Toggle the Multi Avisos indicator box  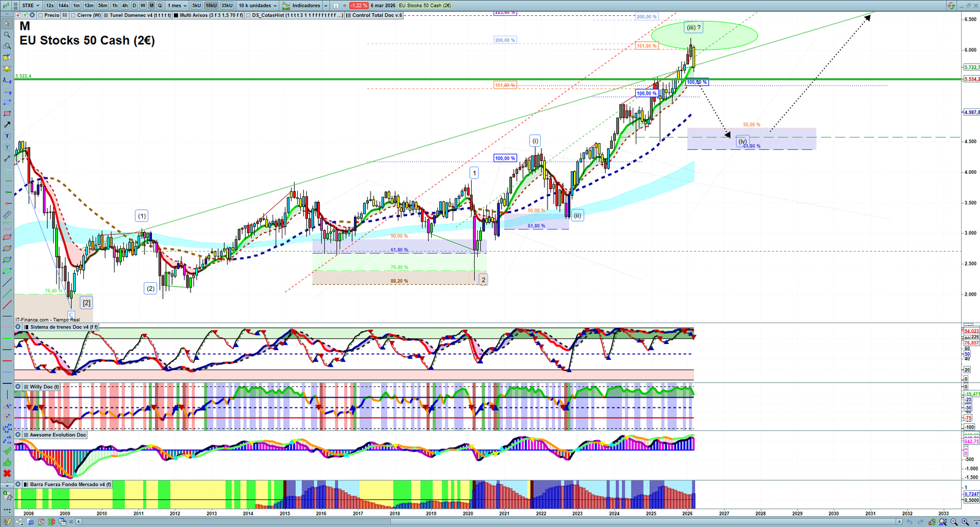(176, 15)
